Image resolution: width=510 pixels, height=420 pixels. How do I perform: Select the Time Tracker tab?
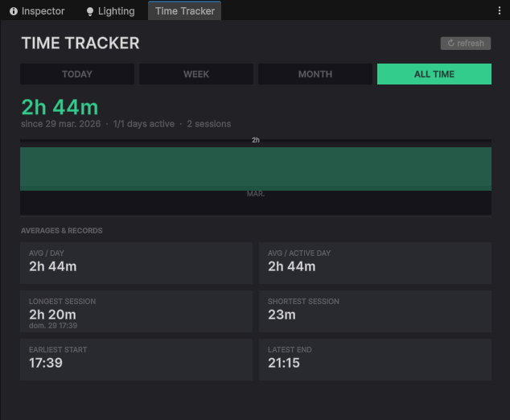[184, 11]
